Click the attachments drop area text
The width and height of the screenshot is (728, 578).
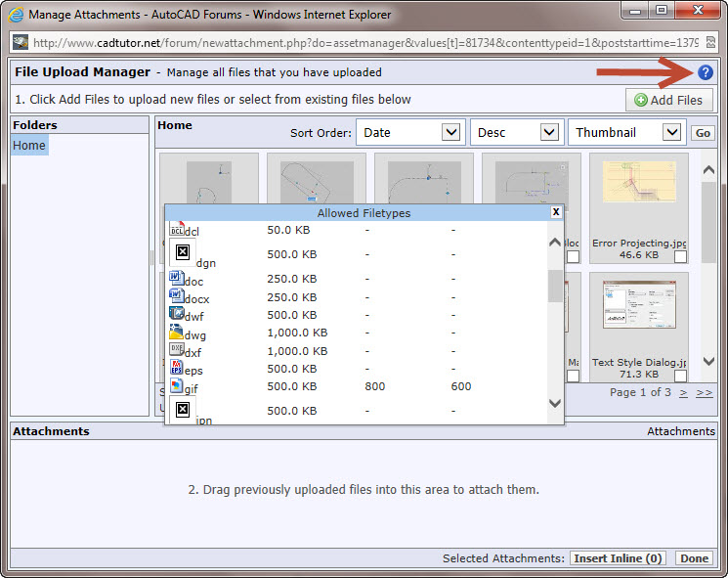364,490
